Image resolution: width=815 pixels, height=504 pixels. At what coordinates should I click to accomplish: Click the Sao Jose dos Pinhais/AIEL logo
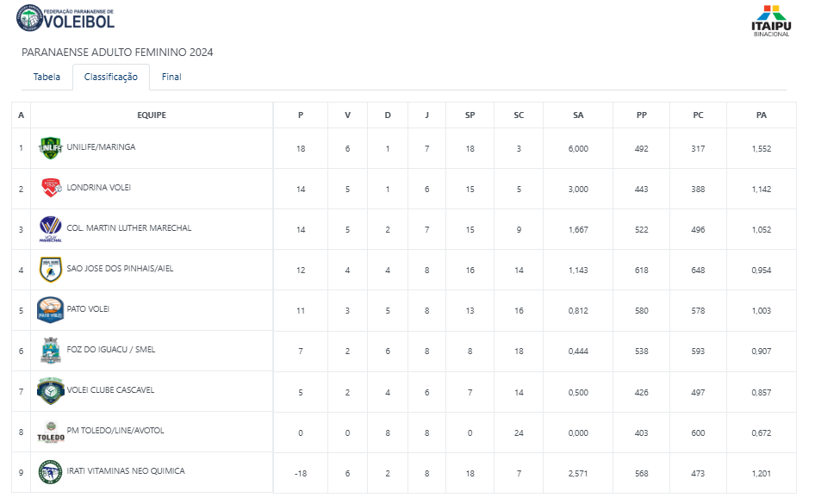tap(50, 269)
